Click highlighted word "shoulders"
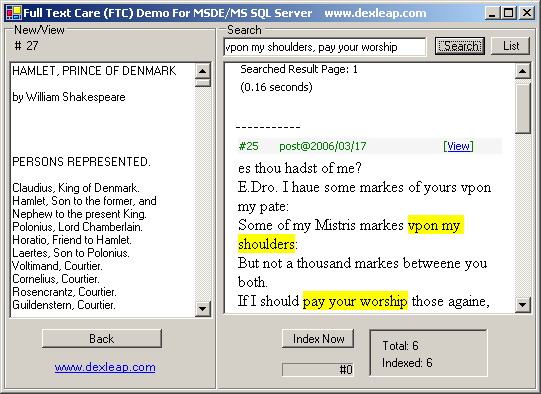 [x=266, y=244]
